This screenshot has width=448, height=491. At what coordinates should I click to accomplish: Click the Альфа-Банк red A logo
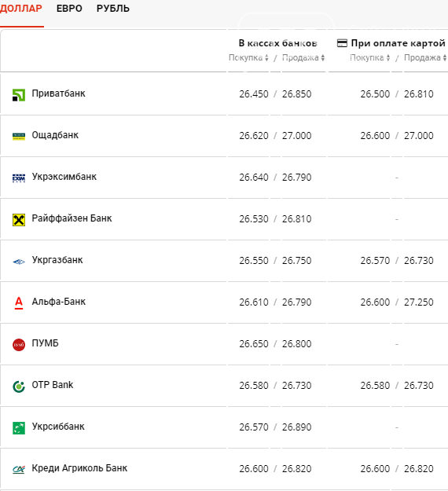(x=19, y=303)
